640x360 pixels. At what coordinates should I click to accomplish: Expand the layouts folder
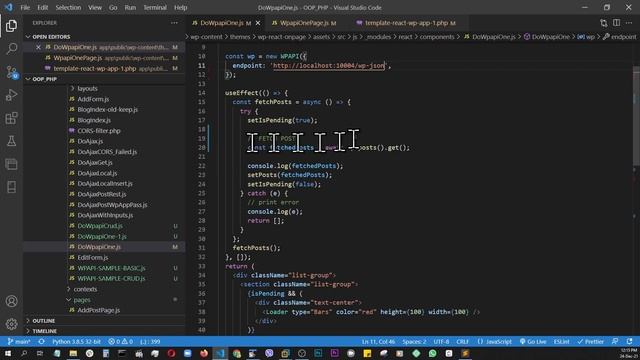pos(87,89)
